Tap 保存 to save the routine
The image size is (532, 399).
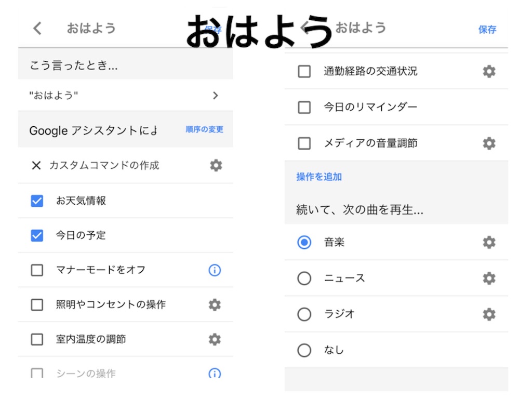(487, 30)
